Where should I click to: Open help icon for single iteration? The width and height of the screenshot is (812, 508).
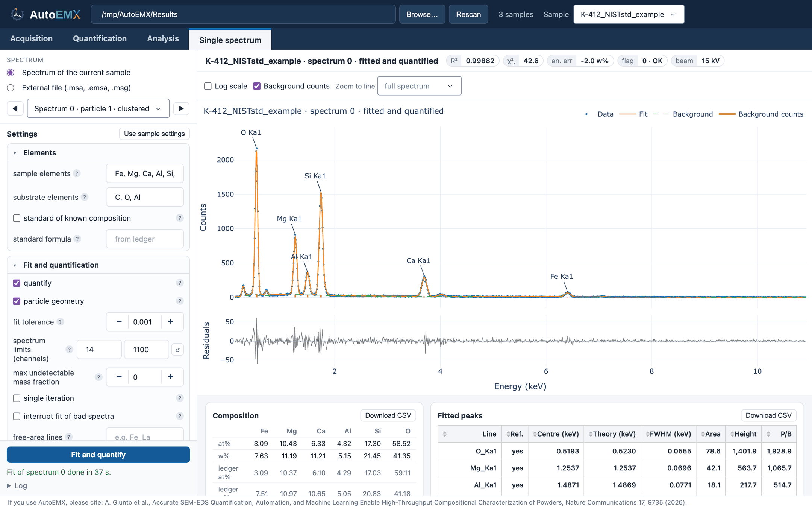[x=180, y=398]
